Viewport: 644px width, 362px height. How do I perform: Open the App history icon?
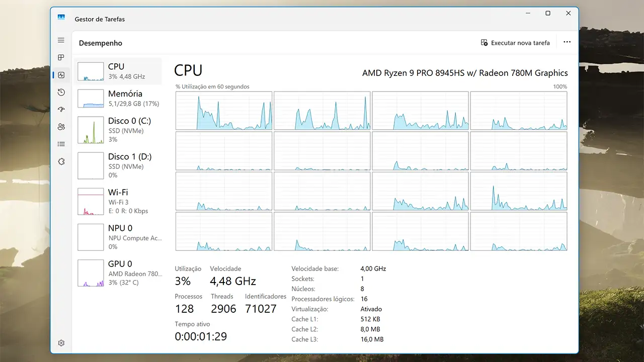coord(61,92)
